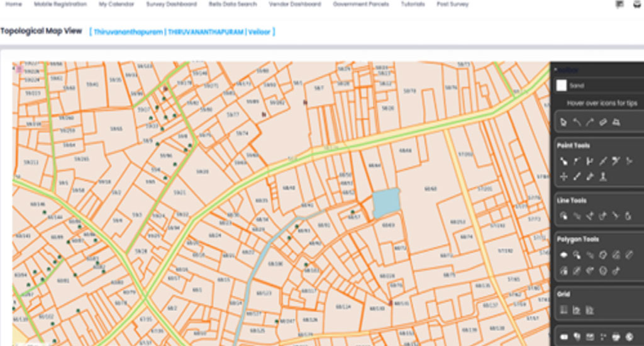Select the third icon in Polygon Tools bottom row
This screenshot has height=346, width=644.
pos(590,271)
